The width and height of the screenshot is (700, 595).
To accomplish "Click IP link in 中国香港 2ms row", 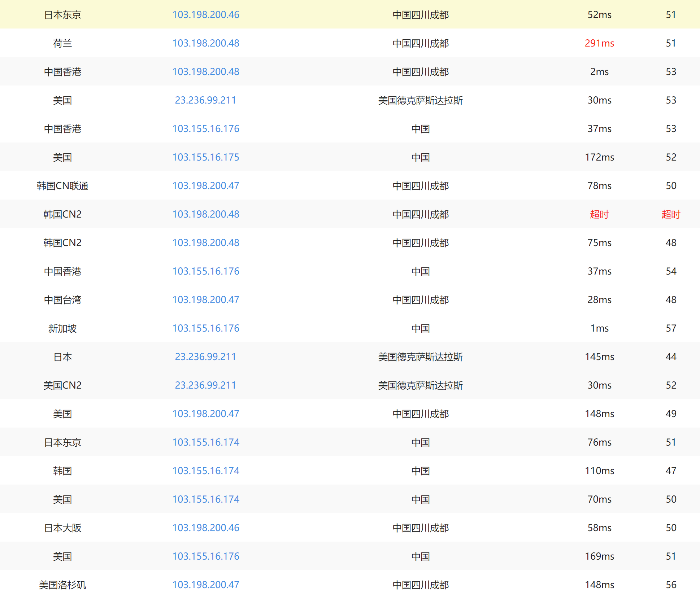I will [205, 72].
